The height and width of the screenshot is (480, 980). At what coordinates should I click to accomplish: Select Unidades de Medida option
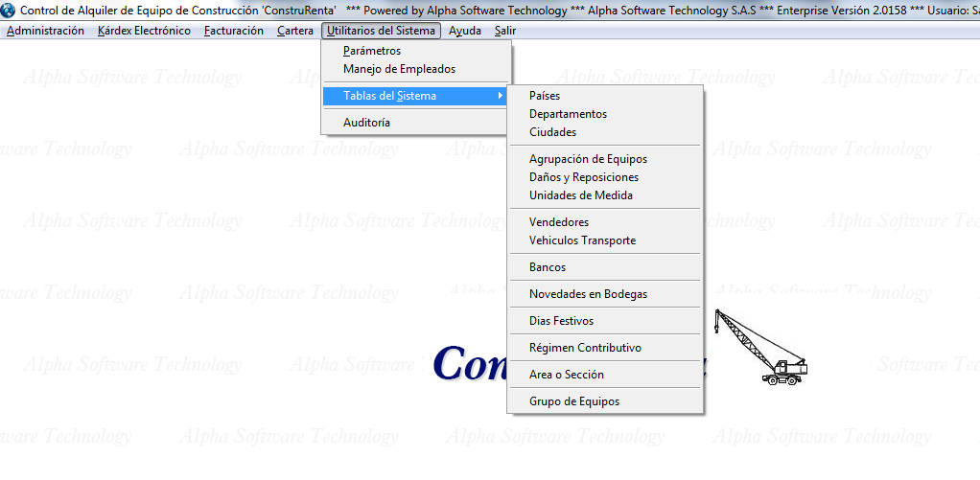[580, 195]
